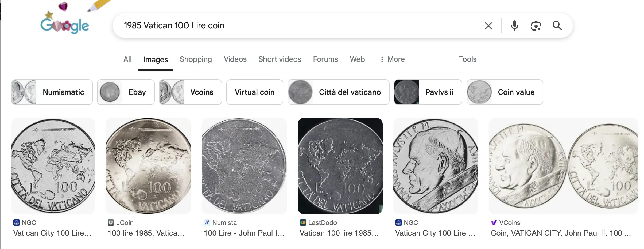644x249 pixels.
Task: Click the search text input field
Action: click(x=294, y=26)
